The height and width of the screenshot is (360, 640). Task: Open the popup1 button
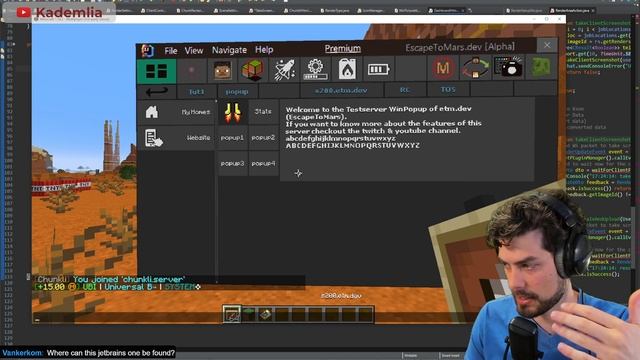(x=232, y=138)
